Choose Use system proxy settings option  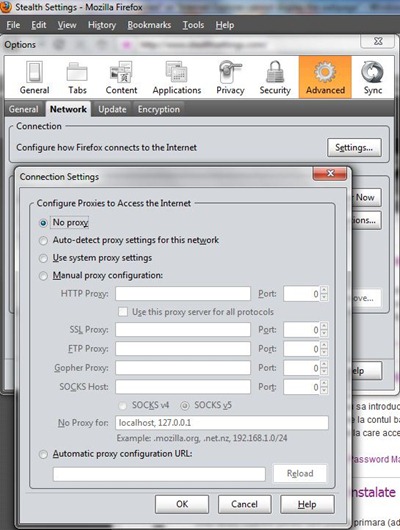43,258
